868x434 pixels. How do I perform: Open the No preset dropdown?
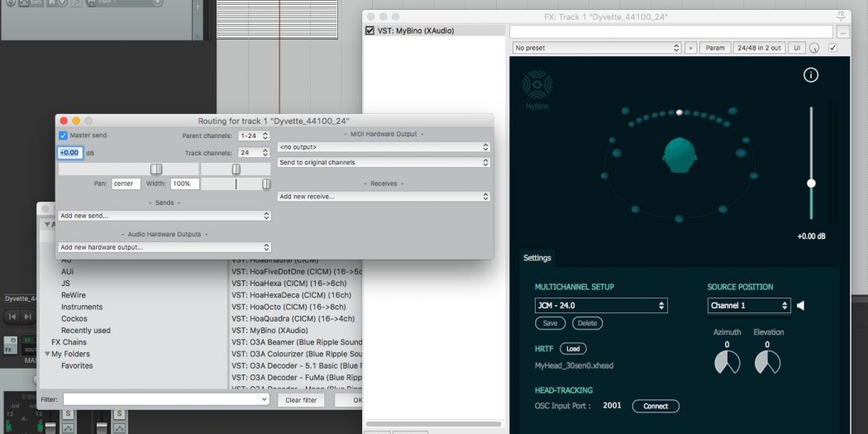pyautogui.click(x=596, y=48)
